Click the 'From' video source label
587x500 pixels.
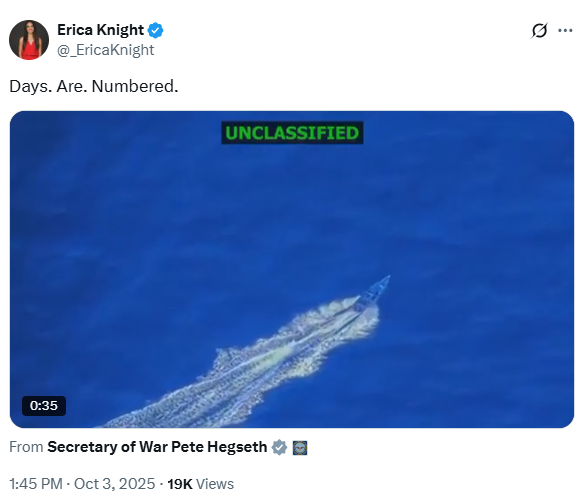[26, 447]
